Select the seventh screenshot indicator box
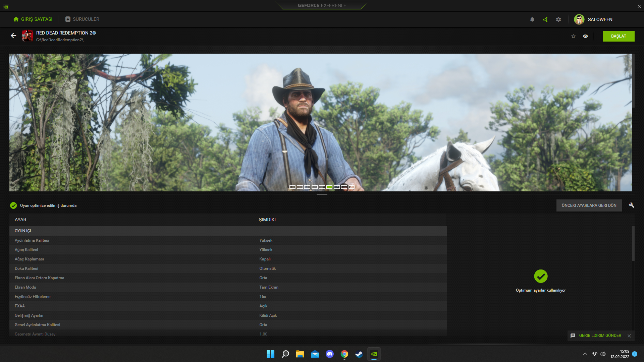This screenshot has height=362, width=644. pos(337,187)
